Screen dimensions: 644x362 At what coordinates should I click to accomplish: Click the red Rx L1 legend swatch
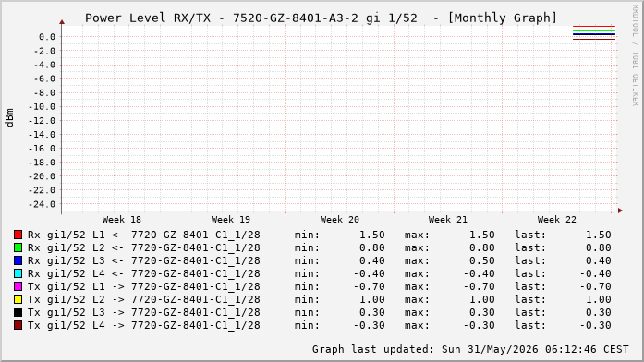click(18, 235)
